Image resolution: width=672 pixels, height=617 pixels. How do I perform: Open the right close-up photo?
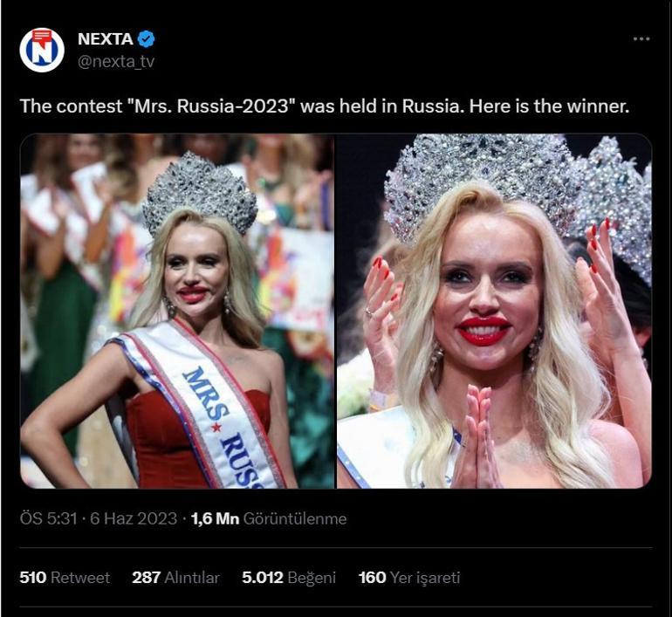coord(494,311)
